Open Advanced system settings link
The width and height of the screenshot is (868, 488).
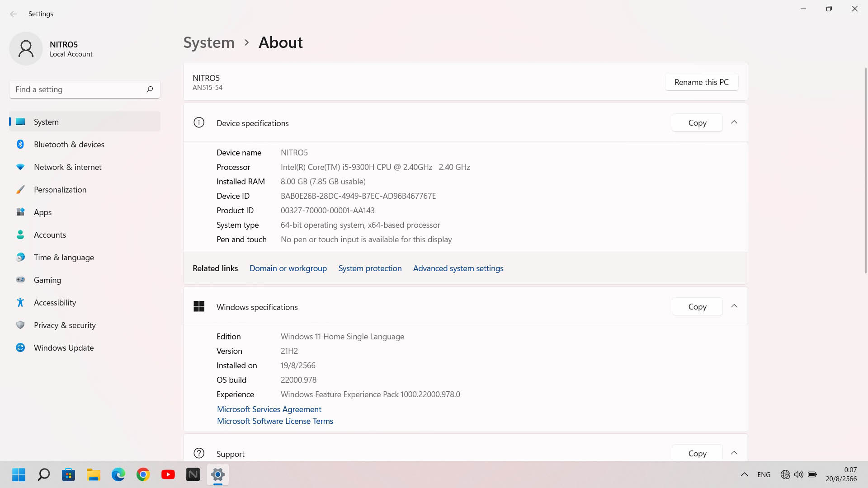[x=458, y=268]
